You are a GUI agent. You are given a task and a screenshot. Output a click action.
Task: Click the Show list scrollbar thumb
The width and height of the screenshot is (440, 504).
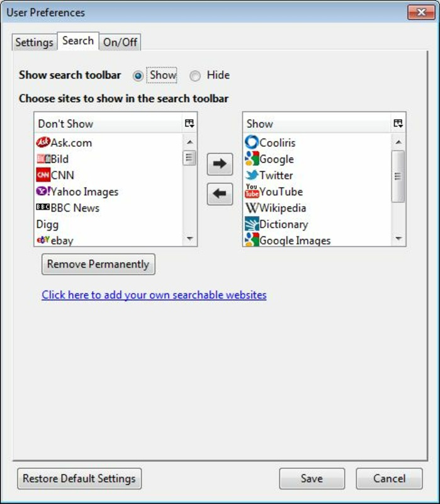click(x=398, y=176)
